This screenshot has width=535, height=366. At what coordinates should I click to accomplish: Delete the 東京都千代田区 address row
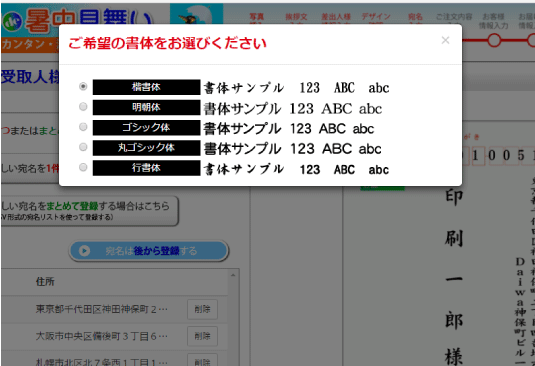(202, 309)
